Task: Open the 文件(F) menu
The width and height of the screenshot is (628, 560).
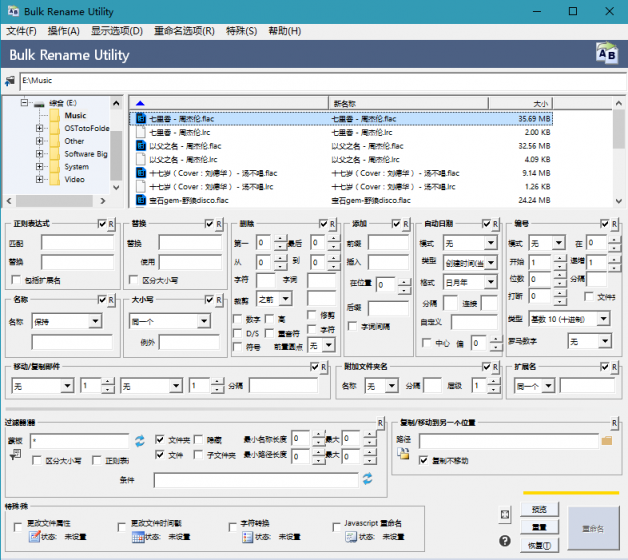Action: pos(21,31)
